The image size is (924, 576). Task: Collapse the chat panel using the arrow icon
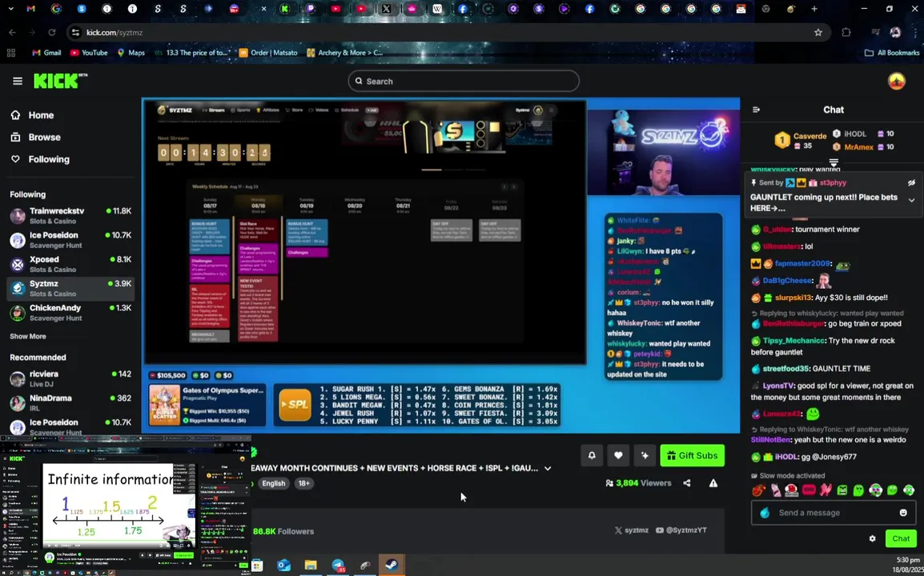756,110
